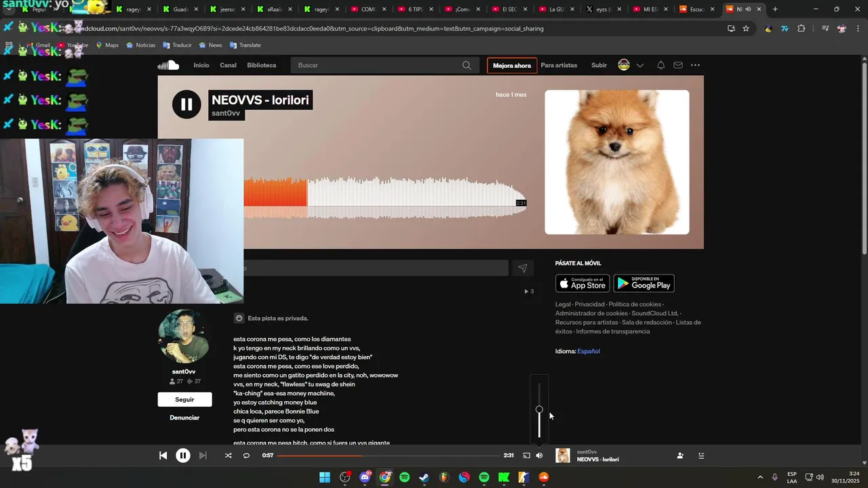Viewport: 868px width, 488px height.
Task: Click the App Store badge
Action: pyautogui.click(x=583, y=283)
